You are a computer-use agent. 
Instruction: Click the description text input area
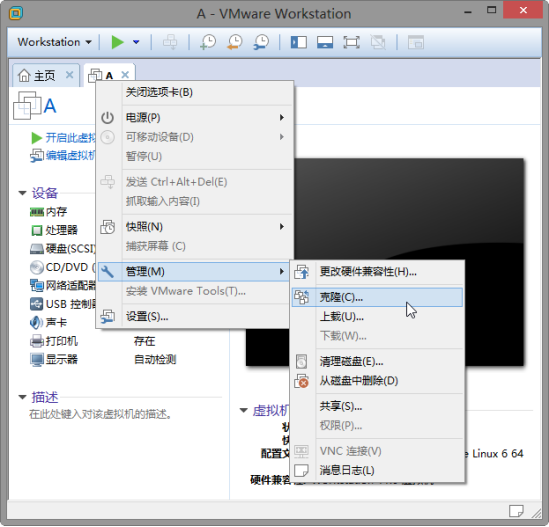tap(100, 415)
